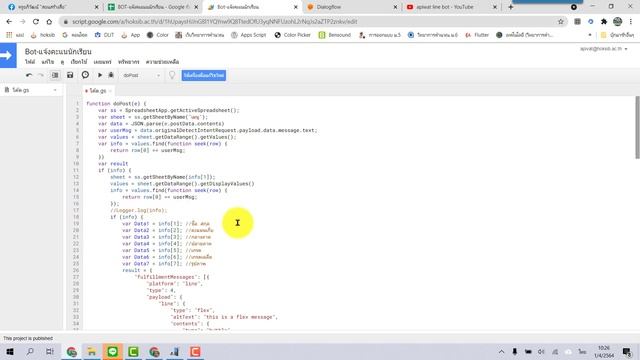640x360 pixels.
Task: Open the Apps grid in bookmarks bar
Action: click(15, 35)
